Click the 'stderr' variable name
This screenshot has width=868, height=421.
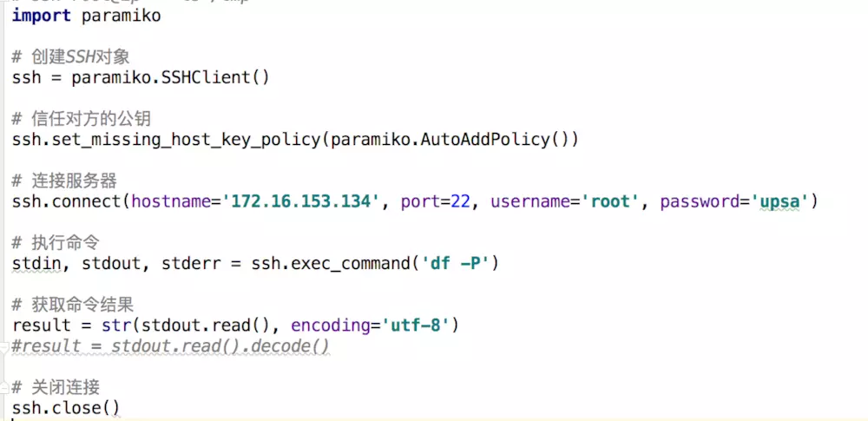point(191,264)
